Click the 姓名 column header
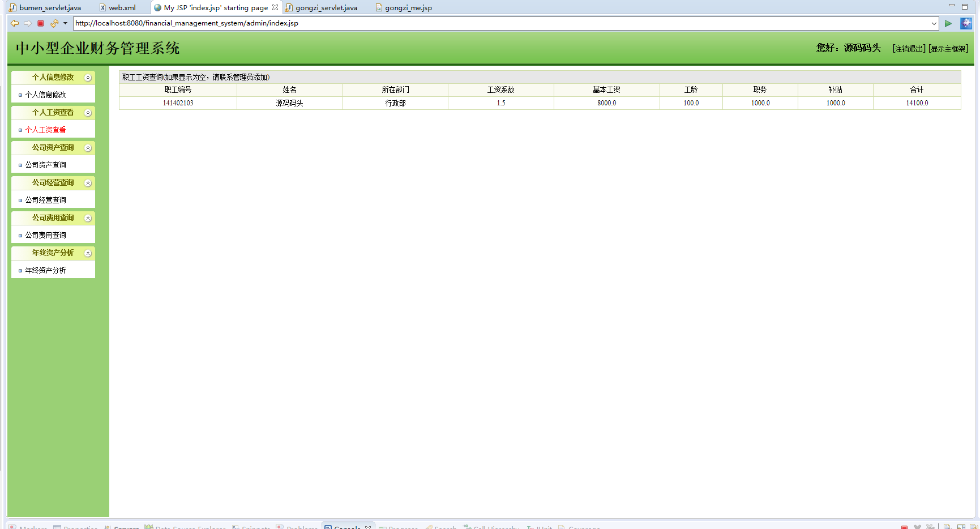980x529 pixels. [290, 90]
